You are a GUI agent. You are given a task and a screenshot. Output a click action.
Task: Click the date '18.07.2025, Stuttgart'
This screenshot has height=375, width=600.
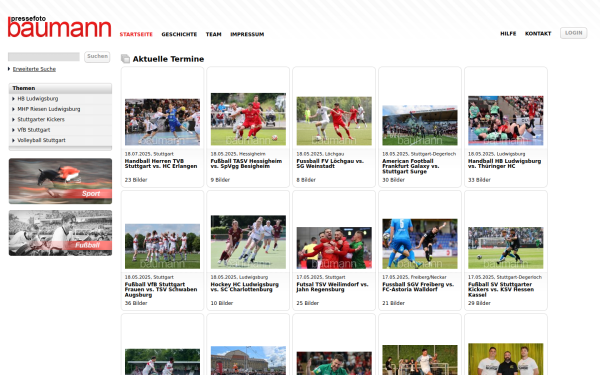(149, 154)
